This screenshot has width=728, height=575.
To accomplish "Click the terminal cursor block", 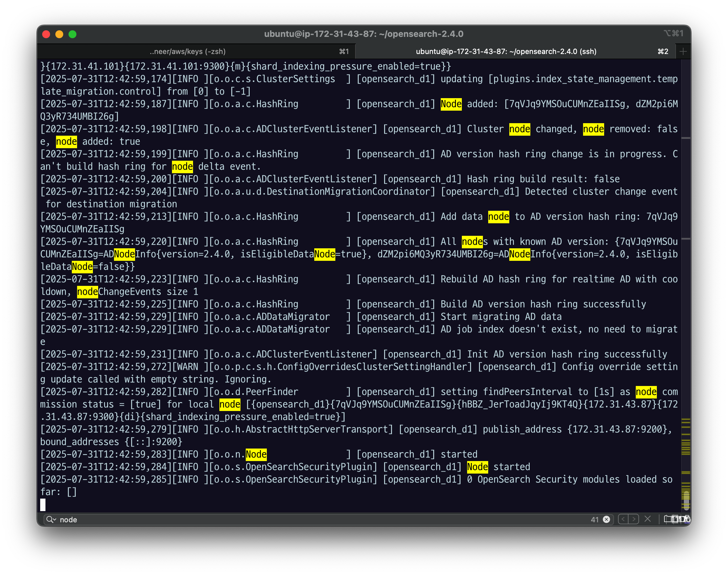I will pyautogui.click(x=43, y=504).
